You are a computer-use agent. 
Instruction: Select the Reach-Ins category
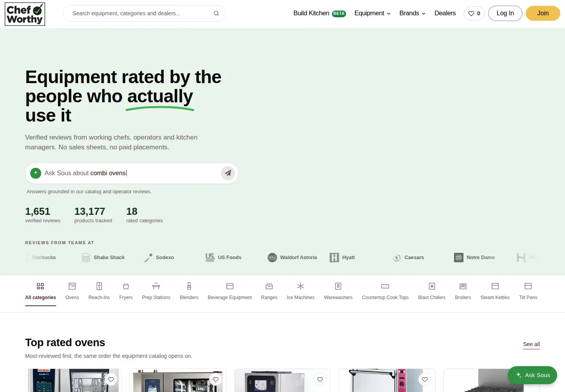point(99,291)
